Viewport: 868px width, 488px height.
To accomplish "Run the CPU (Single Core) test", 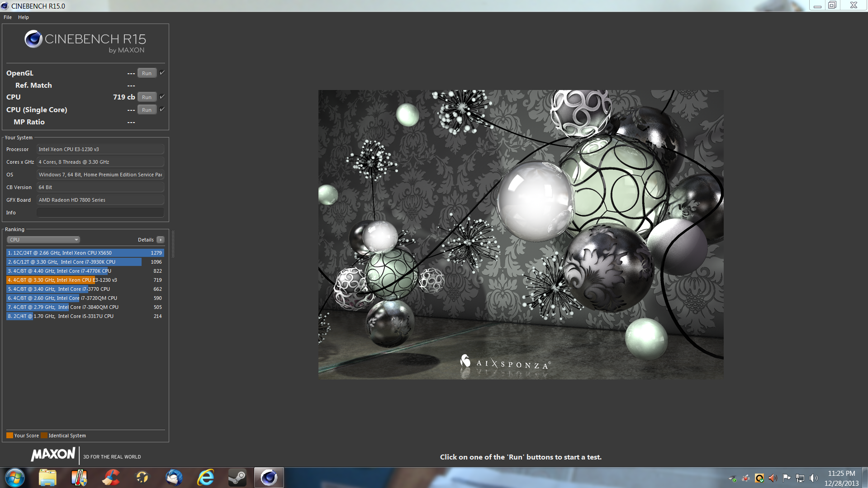I will 147,110.
